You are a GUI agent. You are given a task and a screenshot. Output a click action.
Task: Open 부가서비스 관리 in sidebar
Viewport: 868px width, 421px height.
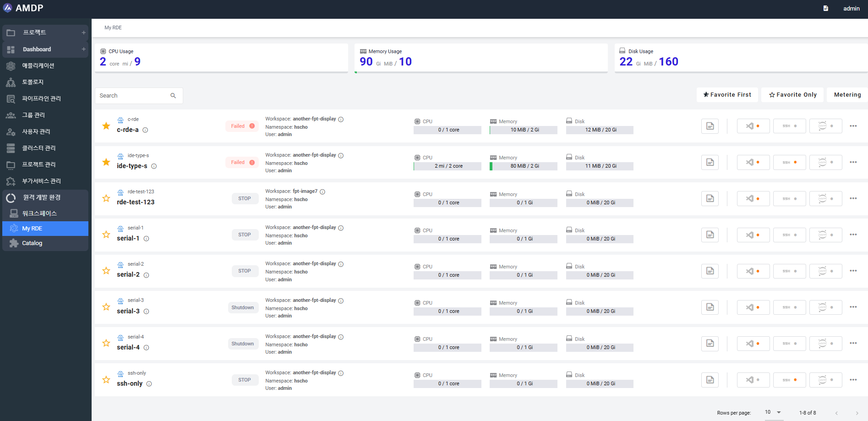(45, 181)
